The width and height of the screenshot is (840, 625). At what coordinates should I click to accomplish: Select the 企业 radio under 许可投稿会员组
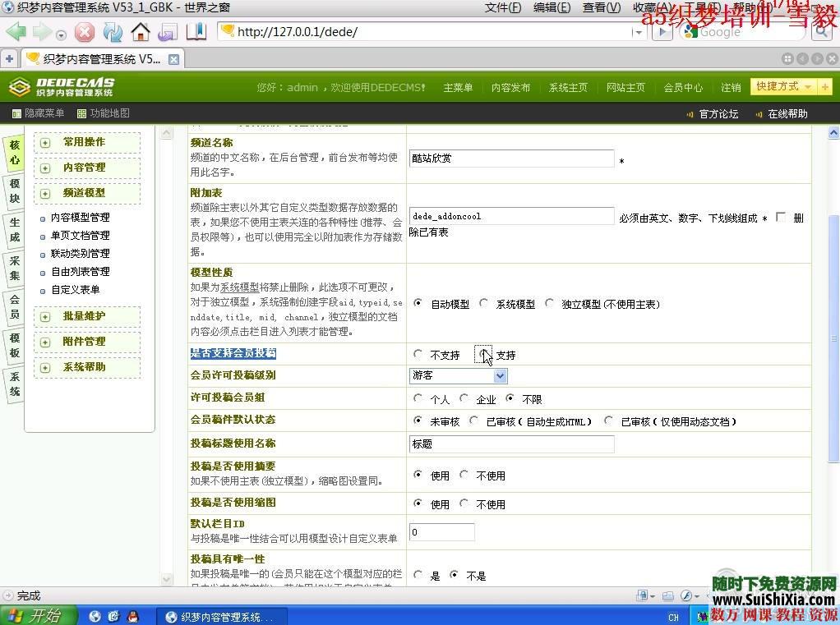click(465, 399)
